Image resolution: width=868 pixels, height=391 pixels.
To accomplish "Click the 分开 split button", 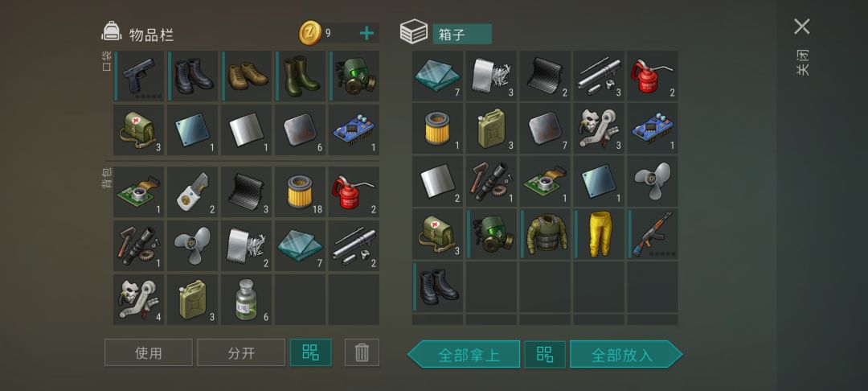I will click(x=241, y=352).
